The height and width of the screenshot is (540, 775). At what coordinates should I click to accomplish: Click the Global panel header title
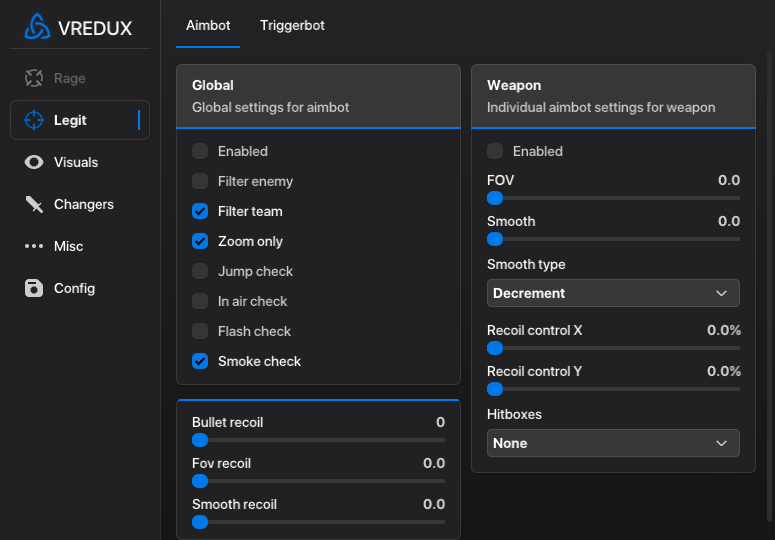coord(213,85)
